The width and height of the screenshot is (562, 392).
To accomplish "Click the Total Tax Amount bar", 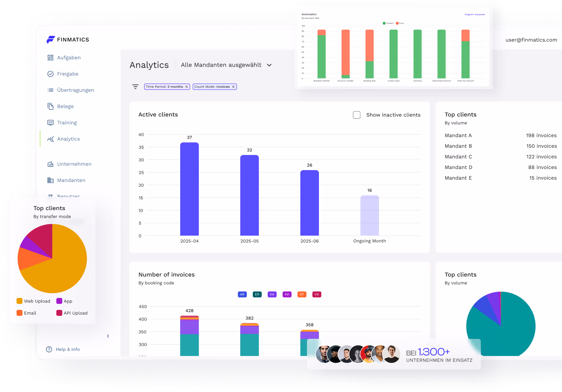I will [466, 54].
